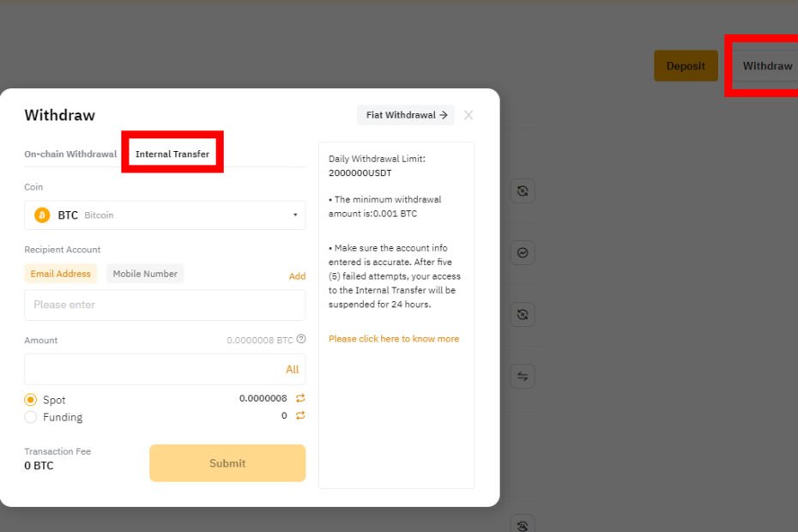Click the topmost convert icon in right column
The width and height of the screenshot is (798, 532).
click(x=523, y=190)
